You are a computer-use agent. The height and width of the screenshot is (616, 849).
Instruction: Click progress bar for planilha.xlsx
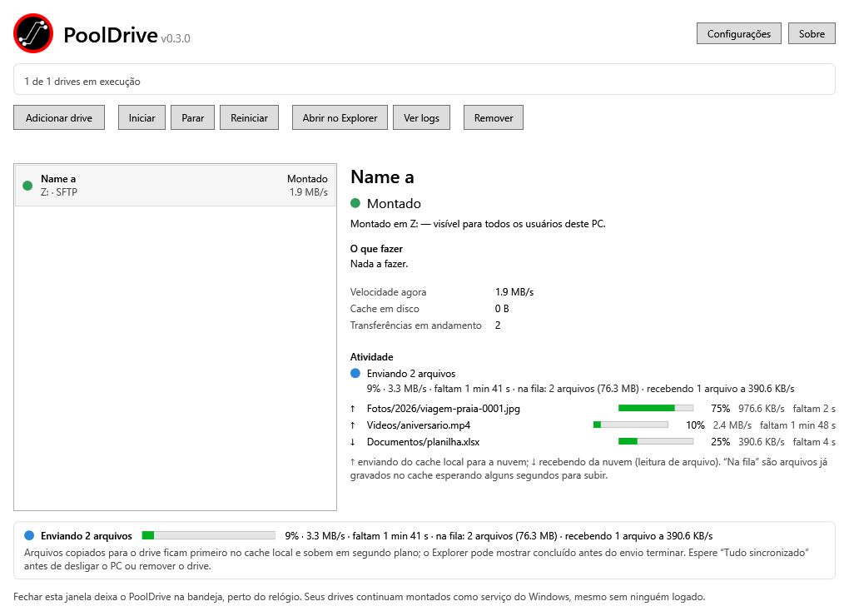[x=656, y=442]
